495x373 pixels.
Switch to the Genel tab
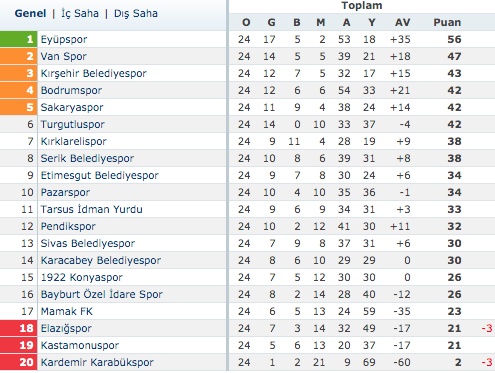[x=30, y=13]
